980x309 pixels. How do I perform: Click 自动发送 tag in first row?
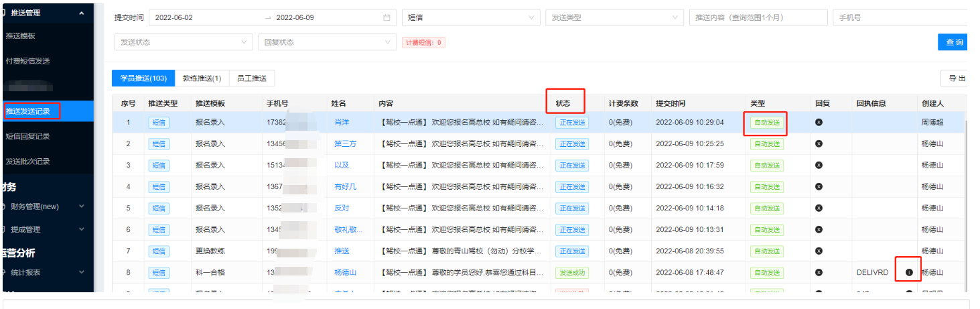pos(767,123)
